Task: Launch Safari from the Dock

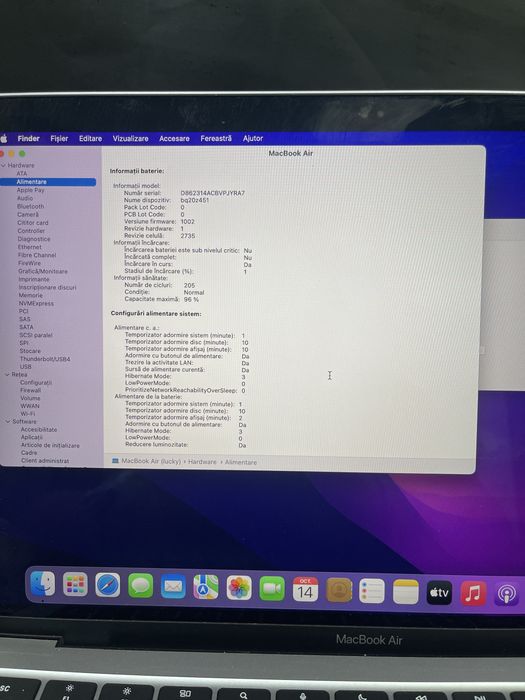Action: point(108,585)
